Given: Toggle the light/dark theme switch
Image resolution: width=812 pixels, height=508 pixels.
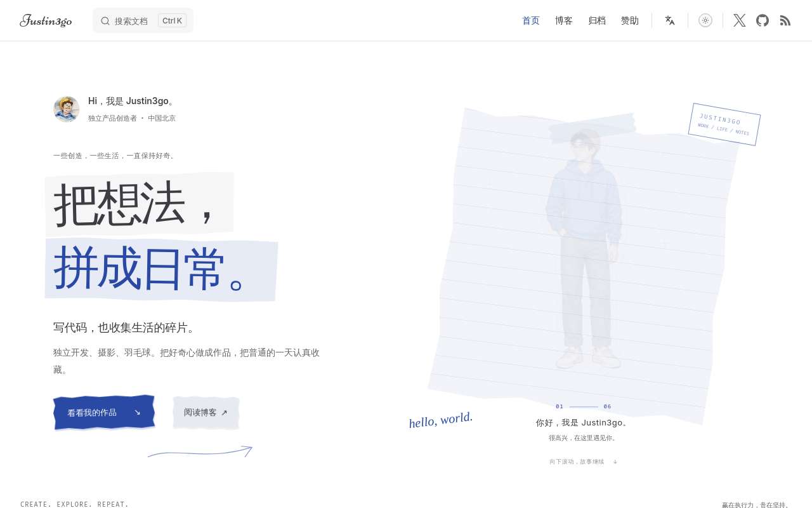Looking at the screenshot, I should click(705, 20).
